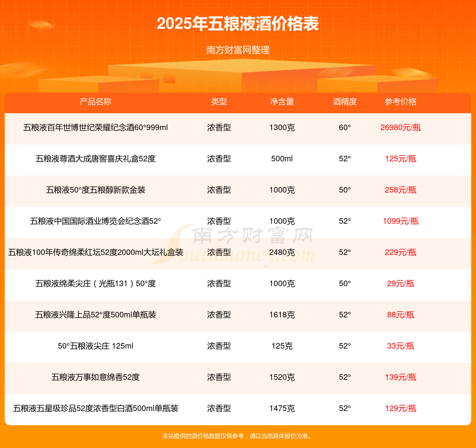
Task: Select 五粮液中国国际酒业博览会纪念酒52° product name
Action: coord(95,221)
